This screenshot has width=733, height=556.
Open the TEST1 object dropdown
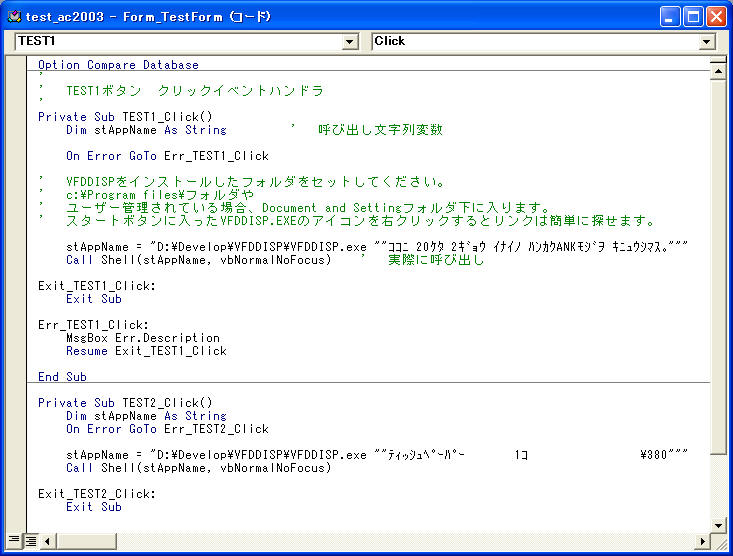point(349,42)
